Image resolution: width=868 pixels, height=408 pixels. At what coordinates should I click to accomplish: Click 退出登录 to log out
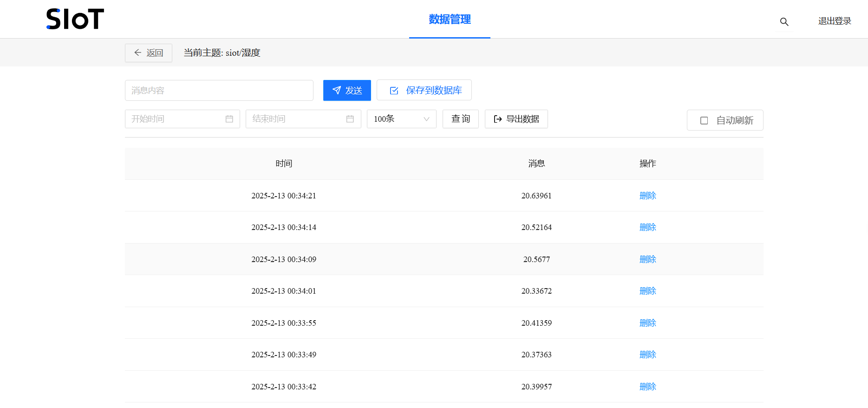click(x=835, y=21)
